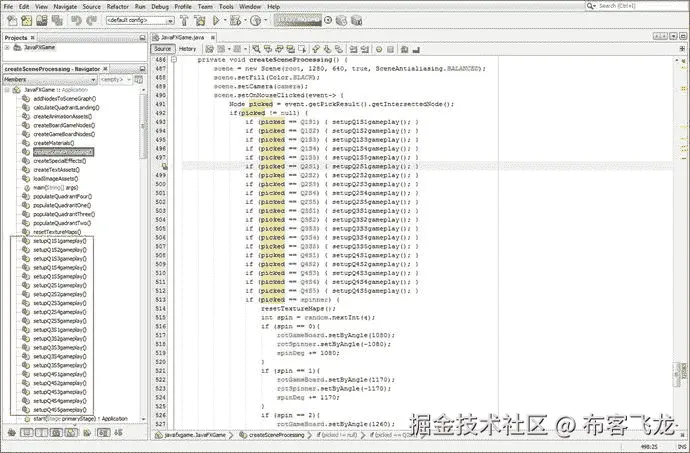Viewport: 690px width, 453px height.
Task: Switch to History view button
Action: pos(187,49)
